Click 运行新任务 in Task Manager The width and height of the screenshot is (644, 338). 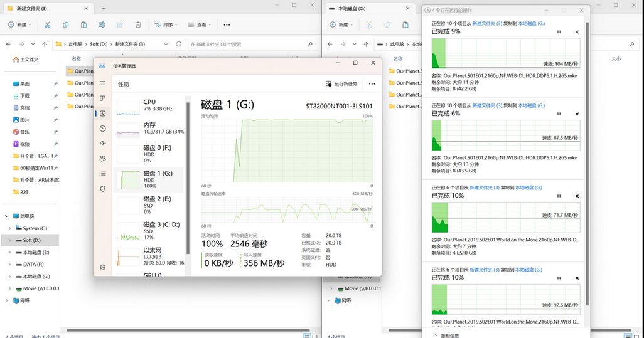(341, 83)
